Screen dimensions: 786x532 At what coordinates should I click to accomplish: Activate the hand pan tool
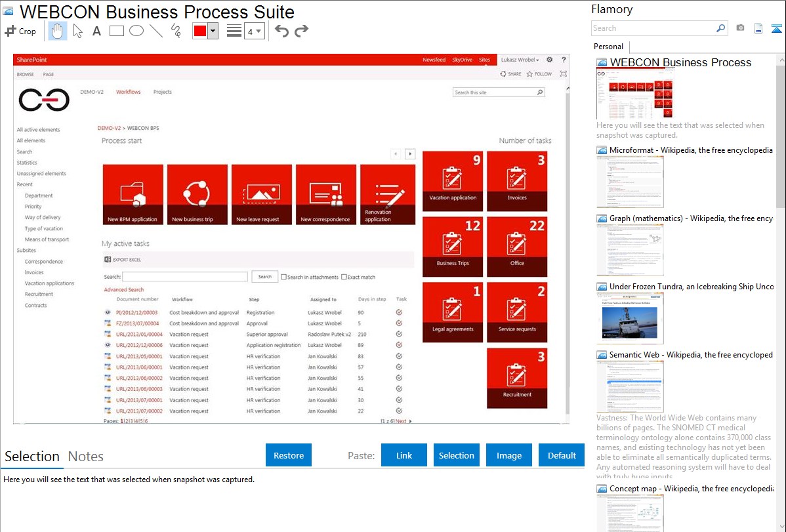pyautogui.click(x=58, y=31)
